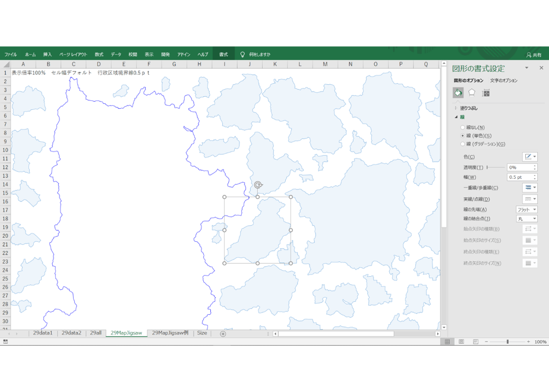Click the lightbulb Tell Me search icon

(242, 55)
